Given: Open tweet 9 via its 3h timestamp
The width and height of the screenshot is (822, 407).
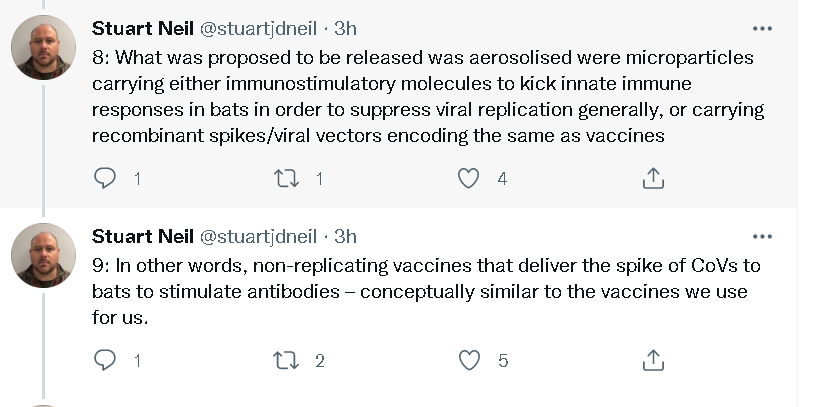Looking at the screenshot, I should coord(345,237).
